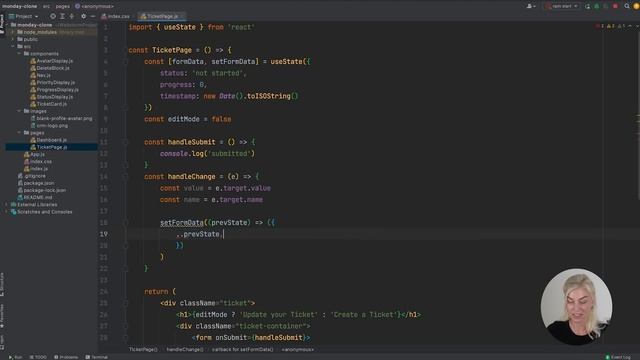
Task: Toggle the Favorites side tool window tab
Action: [x=2, y=316]
